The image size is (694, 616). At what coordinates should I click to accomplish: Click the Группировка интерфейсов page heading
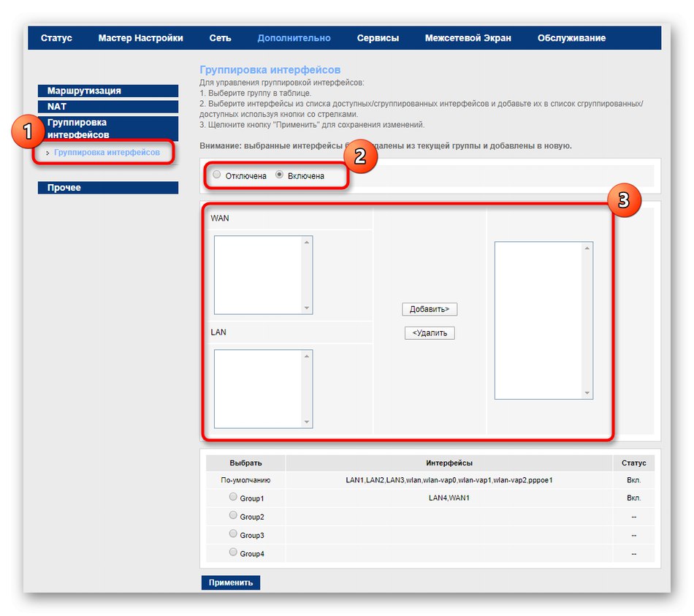pyautogui.click(x=270, y=70)
